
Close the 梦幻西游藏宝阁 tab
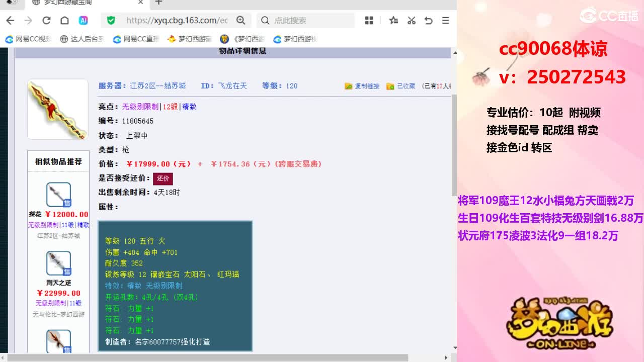(141, 3)
